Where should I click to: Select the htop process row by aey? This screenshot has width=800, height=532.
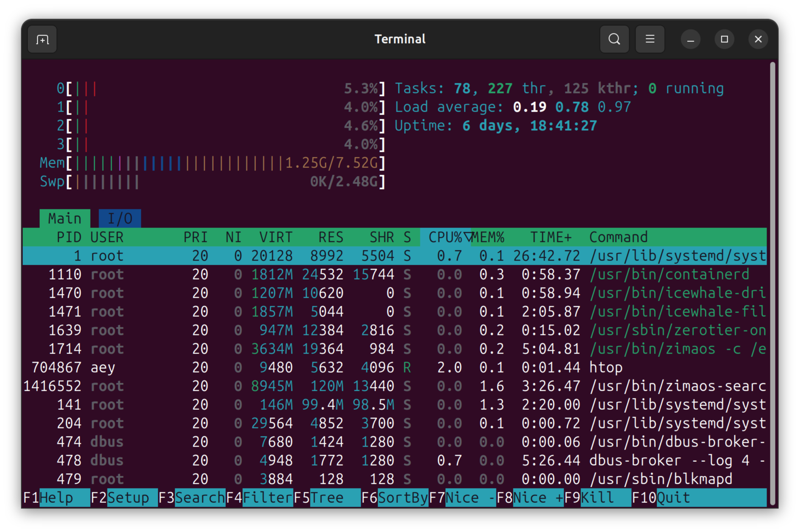395,367
